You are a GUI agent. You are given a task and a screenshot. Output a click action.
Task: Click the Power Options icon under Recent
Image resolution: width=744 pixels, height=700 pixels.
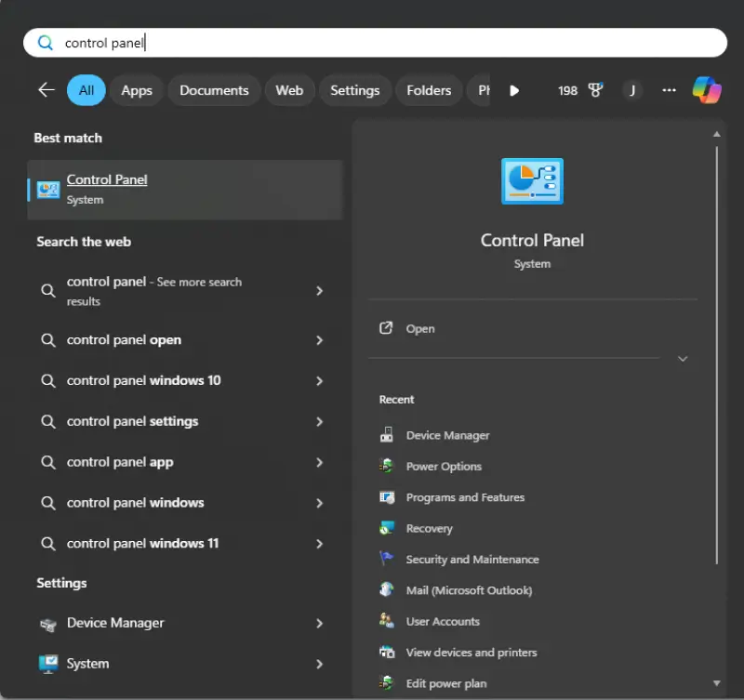(x=387, y=466)
